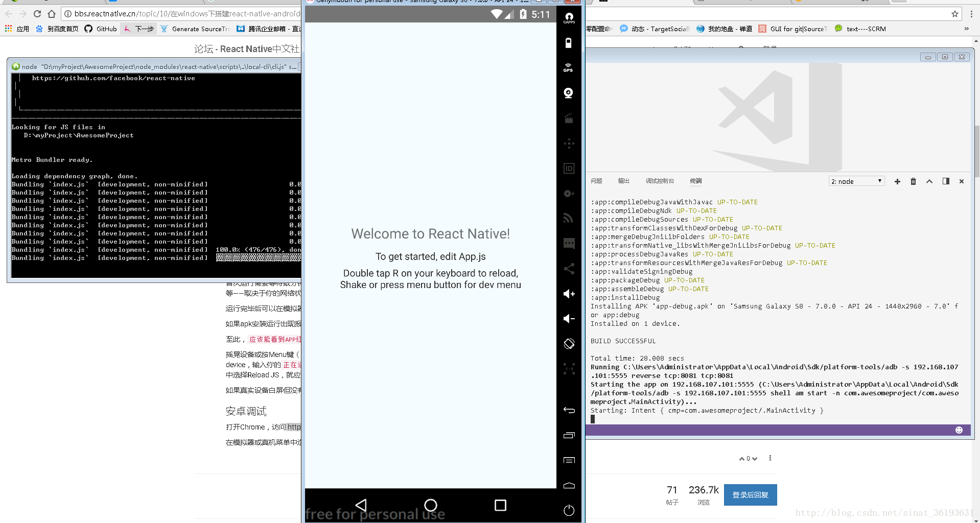
Task: Click Genymotion sidebar back arrow button
Action: coord(569,410)
